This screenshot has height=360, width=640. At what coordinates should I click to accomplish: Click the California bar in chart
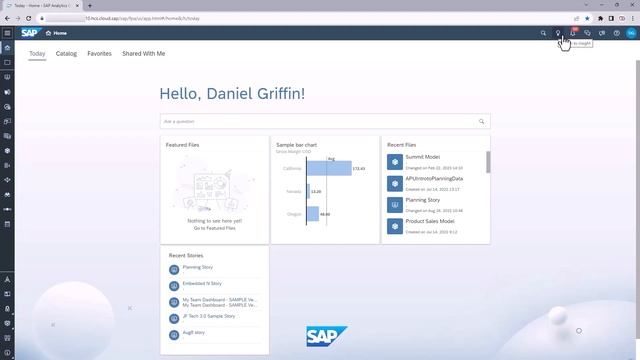[x=329, y=168]
